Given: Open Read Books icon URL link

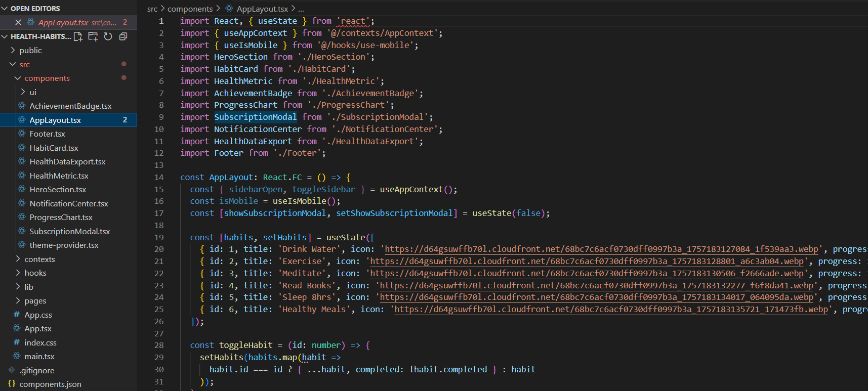Looking at the screenshot, I should tap(596, 285).
